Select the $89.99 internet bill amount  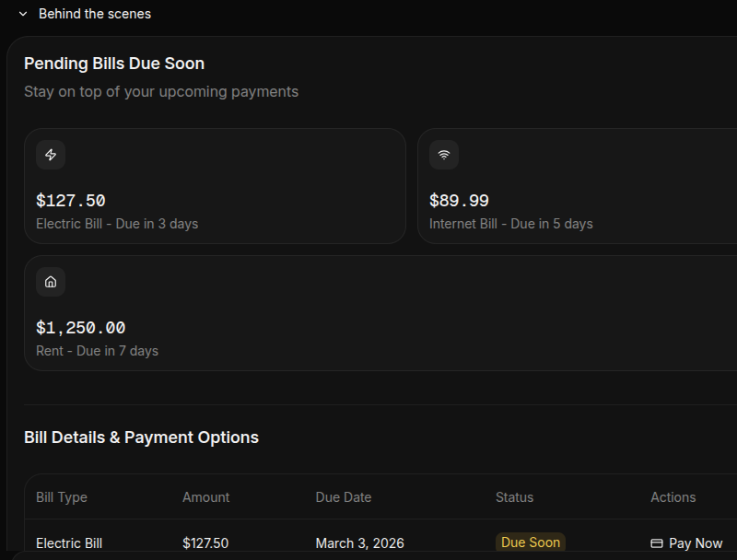pos(459,201)
